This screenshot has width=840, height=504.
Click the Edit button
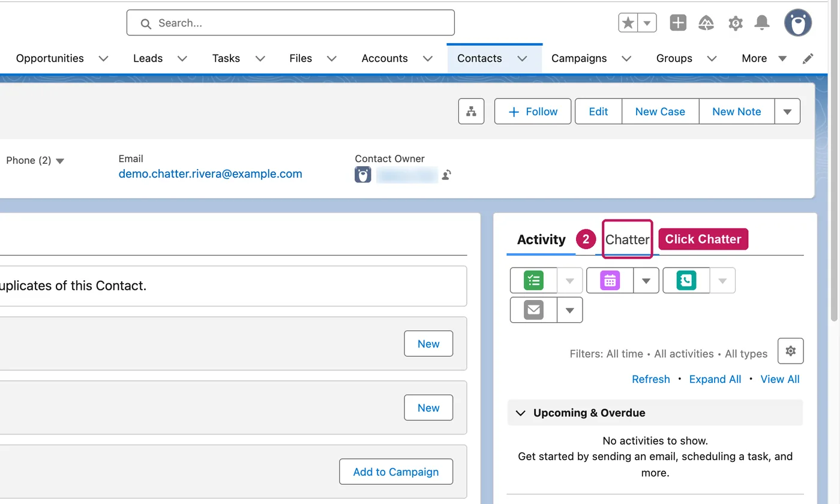click(x=598, y=112)
